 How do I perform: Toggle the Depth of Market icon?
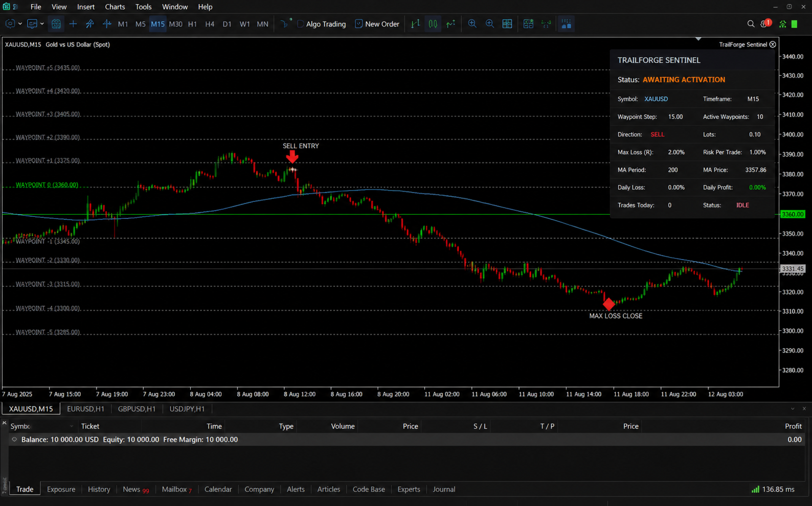pyautogui.click(x=566, y=24)
